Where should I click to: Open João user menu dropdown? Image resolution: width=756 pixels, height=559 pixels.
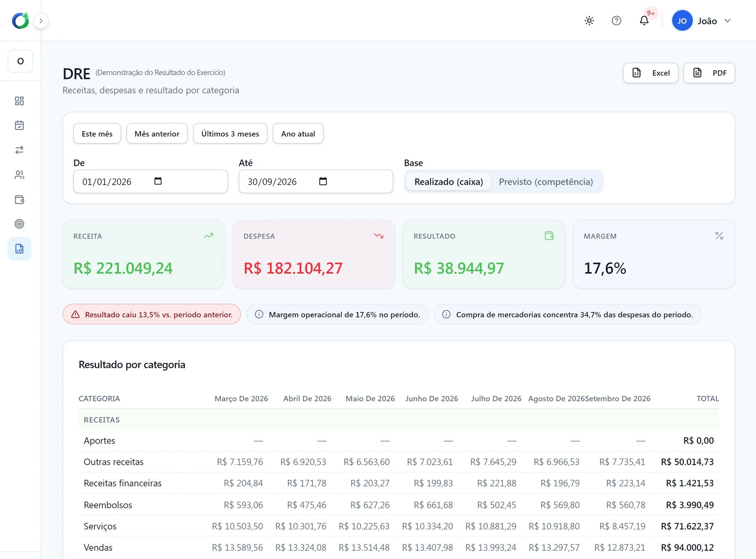702,20
